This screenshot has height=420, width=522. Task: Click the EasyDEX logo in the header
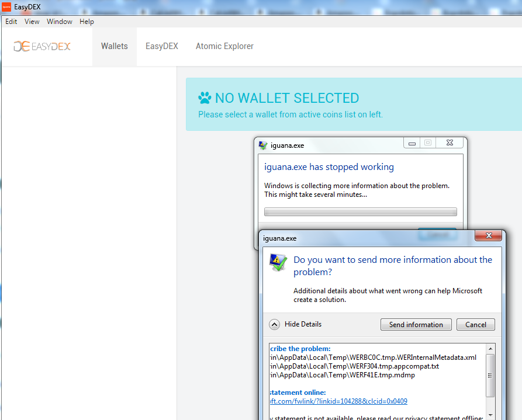click(42, 46)
